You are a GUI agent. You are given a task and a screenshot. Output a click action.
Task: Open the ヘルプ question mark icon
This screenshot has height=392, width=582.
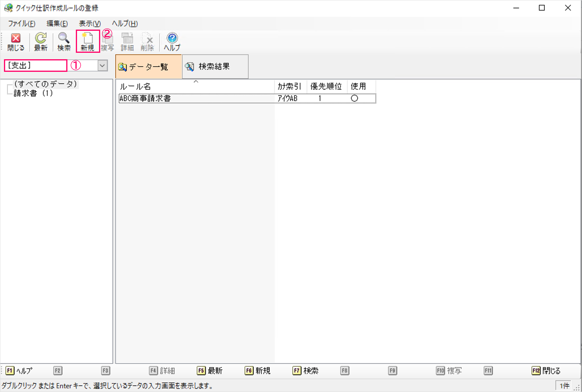pyautogui.click(x=172, y=42)
